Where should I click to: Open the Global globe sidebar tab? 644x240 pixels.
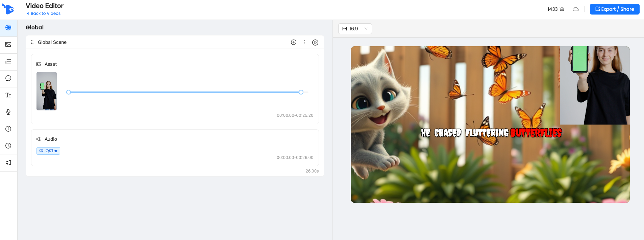pyautogui.click(x=8, y=28)
